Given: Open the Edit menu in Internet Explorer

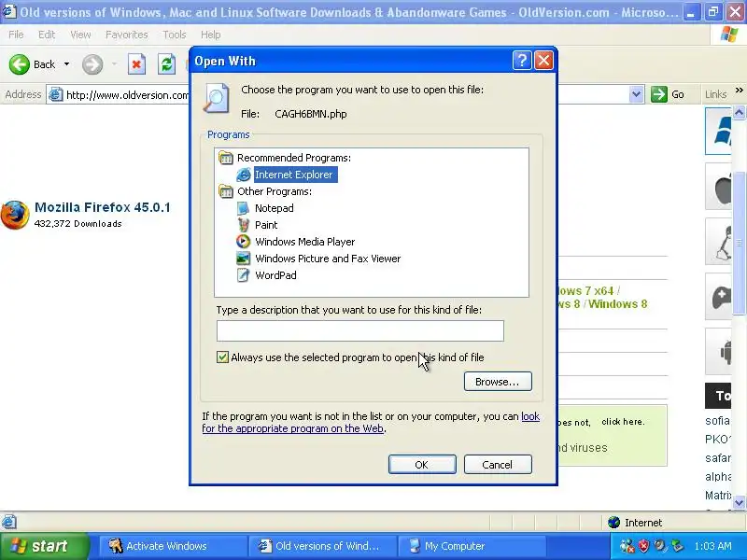Looking at the screenshot, I should click(47, 35).
